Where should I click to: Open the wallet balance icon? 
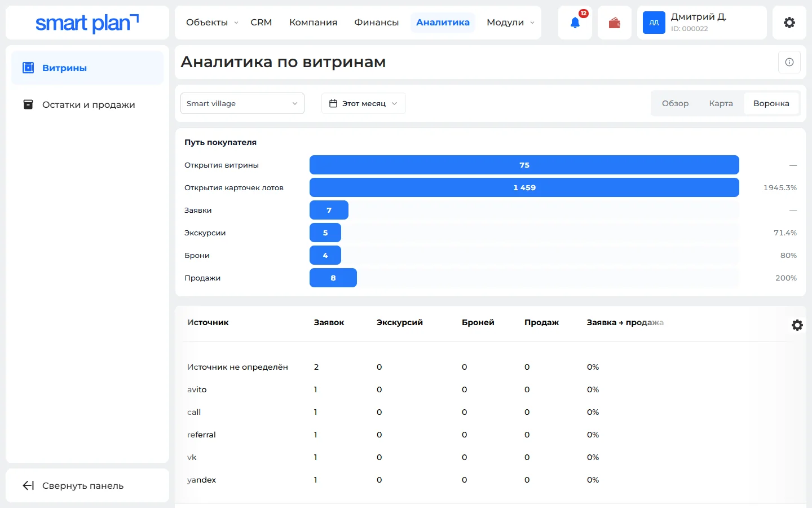pyautogui.click(x=615, y=23)
